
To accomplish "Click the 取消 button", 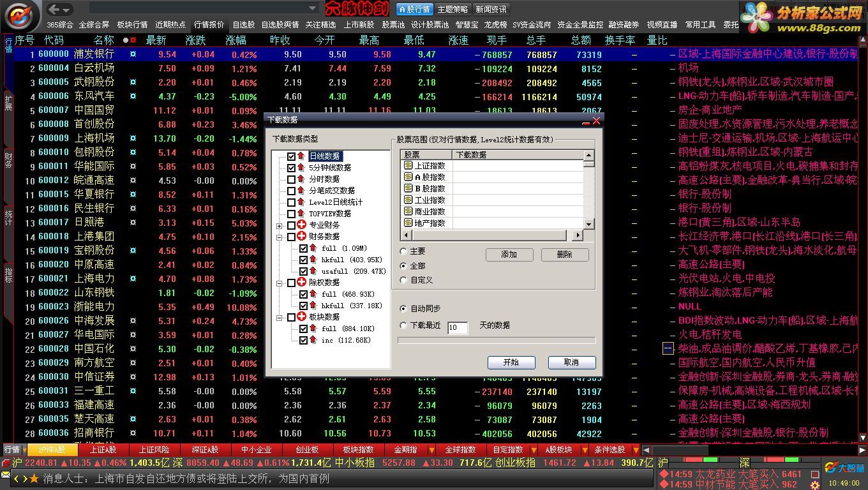I will point(572,362).
